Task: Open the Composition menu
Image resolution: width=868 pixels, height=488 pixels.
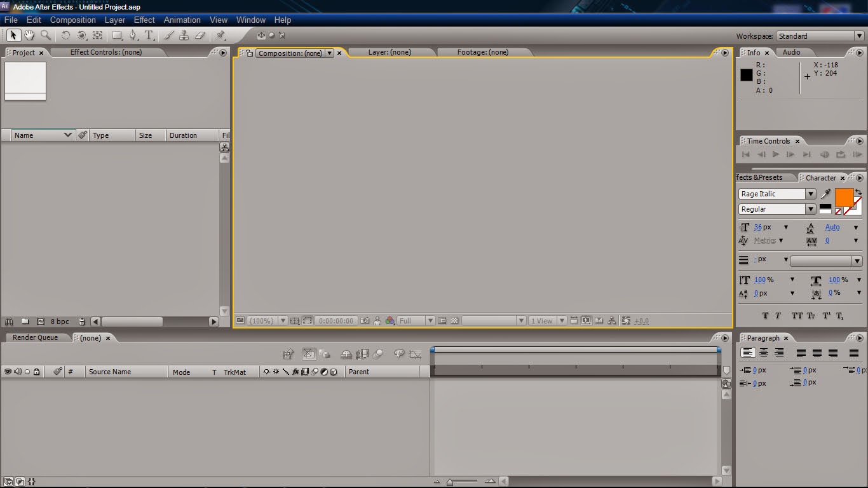Action: click(x=72, y=20)
